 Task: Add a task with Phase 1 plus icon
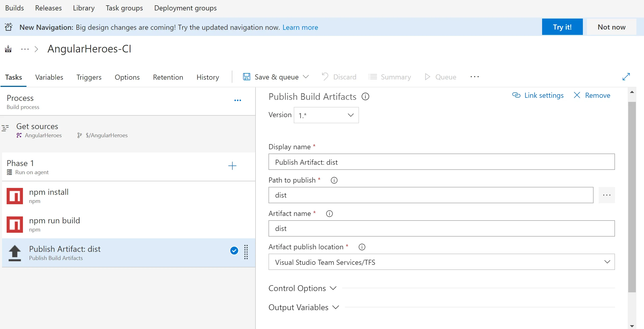[x=232, y=166]
